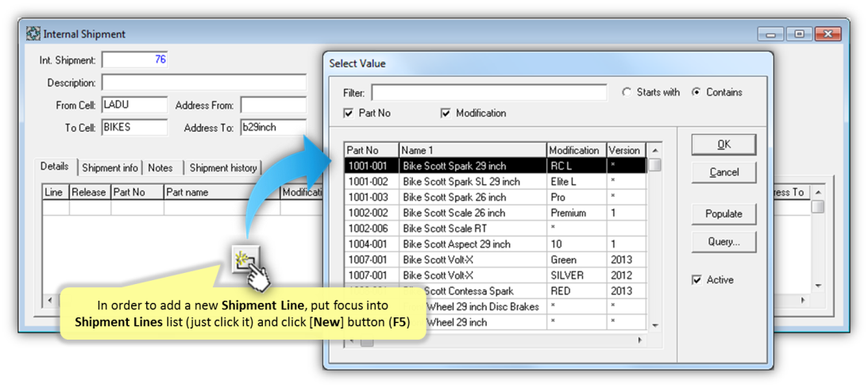Image resolution: width=868 pixels, height=388 pixels.
Task: Open the Notes tab
Action: pos(161,167)
